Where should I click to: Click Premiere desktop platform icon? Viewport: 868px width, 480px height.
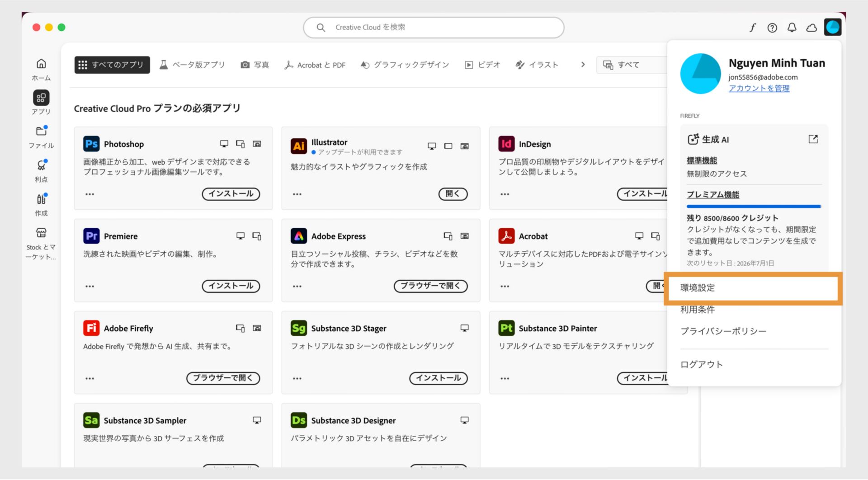[241, 236]
